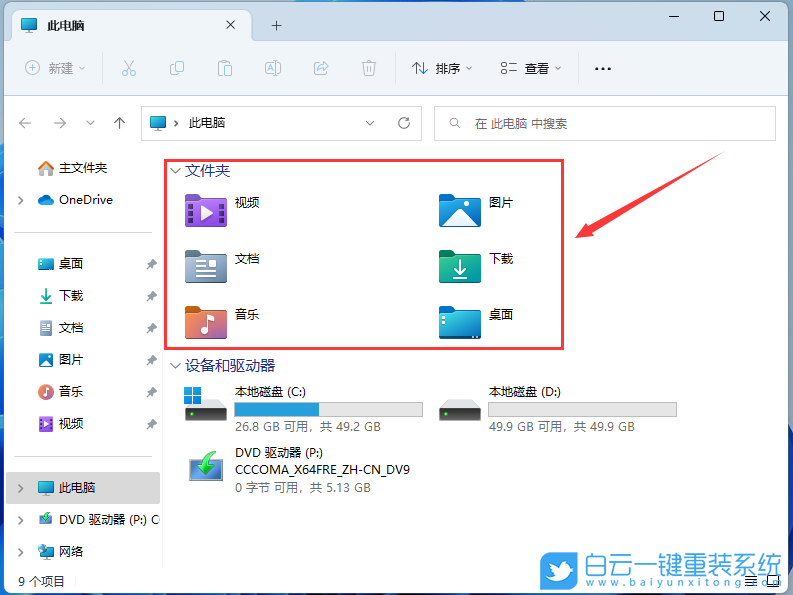
Task: Click the pin icon beside sidebar 文档
Action: (151, 328)
